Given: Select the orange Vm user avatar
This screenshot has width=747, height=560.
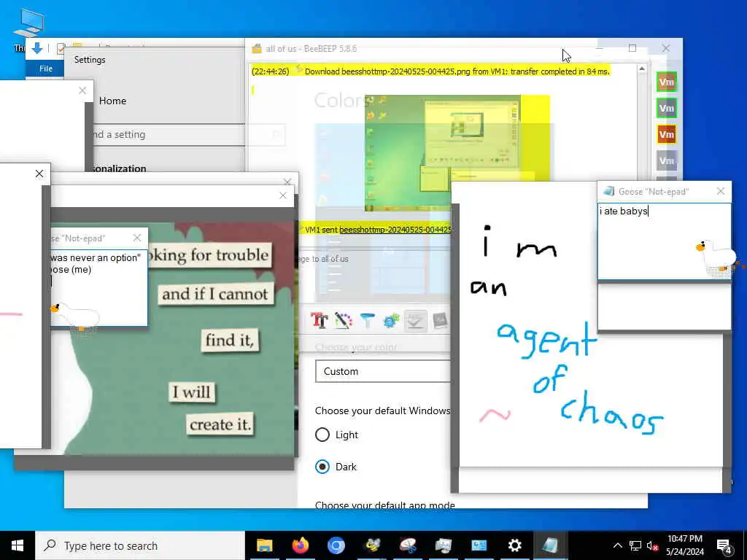Looking at the screenshot, I should [x=667, y=134].
